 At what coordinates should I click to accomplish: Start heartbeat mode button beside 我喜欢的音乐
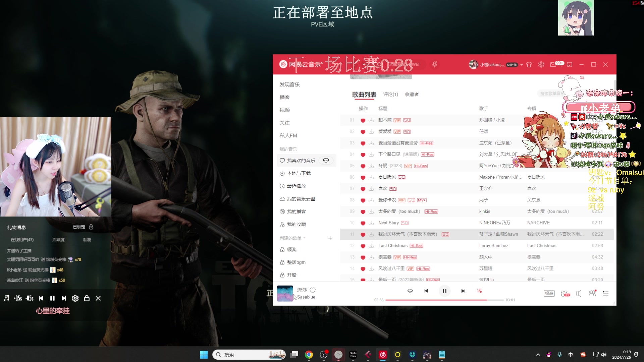(326, 161)
